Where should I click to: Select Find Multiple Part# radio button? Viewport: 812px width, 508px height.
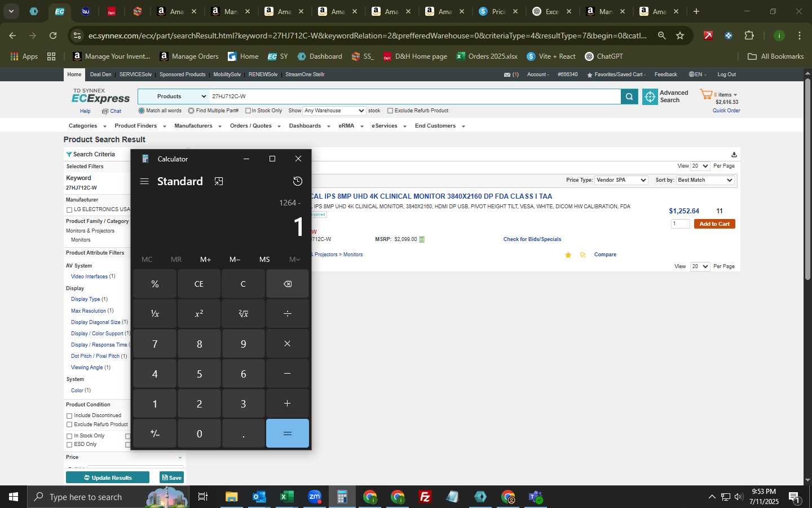[x=191, y=111]
